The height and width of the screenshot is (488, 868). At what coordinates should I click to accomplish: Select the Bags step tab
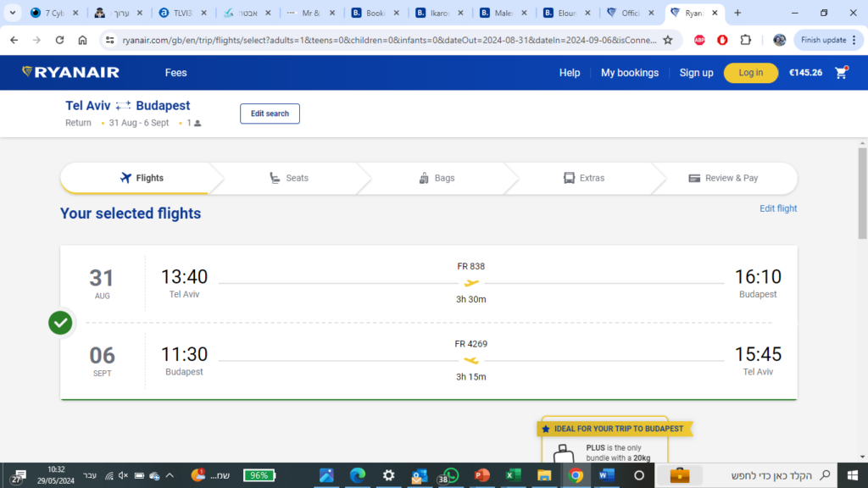coord(437,178)
